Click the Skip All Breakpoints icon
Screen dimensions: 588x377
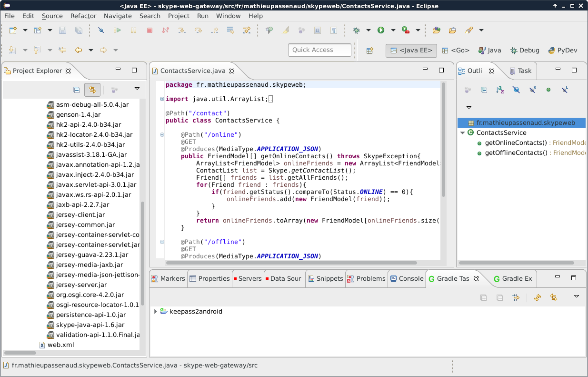click(x=101, y=30)
